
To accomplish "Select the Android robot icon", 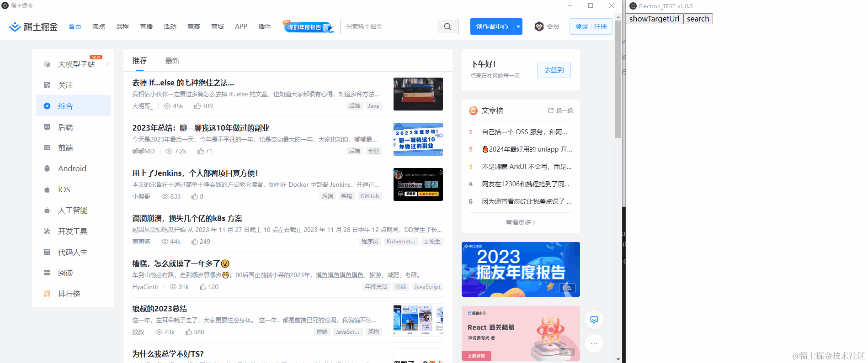I will [x=47, y=168].
